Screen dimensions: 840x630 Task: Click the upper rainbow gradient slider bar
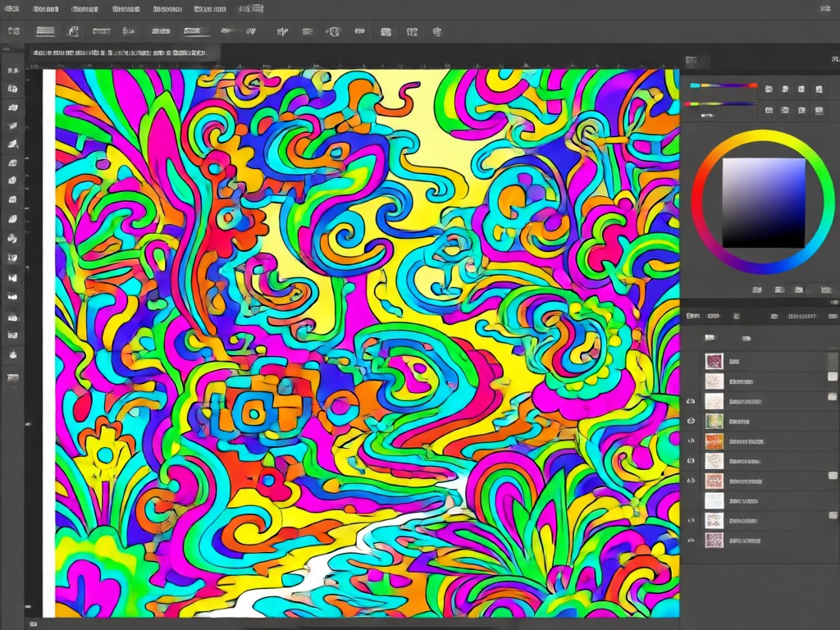click(x=724, y=85)
